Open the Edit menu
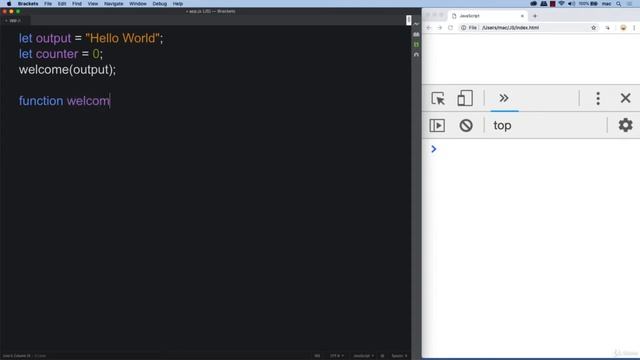Screen dimensions: 640x360 62,4
